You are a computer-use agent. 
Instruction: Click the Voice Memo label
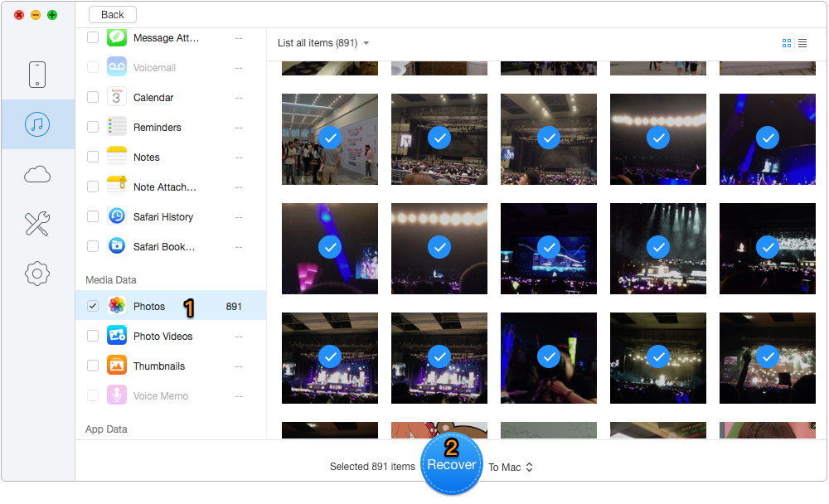point(161,396)
